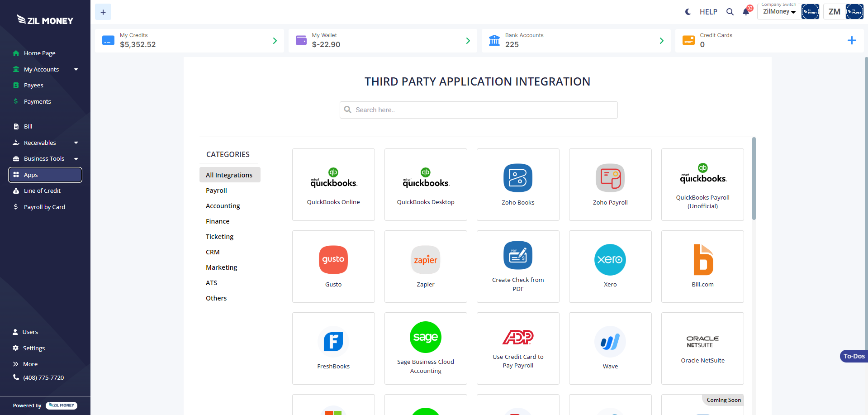
Task: Open the notifications bell icon
Action: (x=746, y=12)
